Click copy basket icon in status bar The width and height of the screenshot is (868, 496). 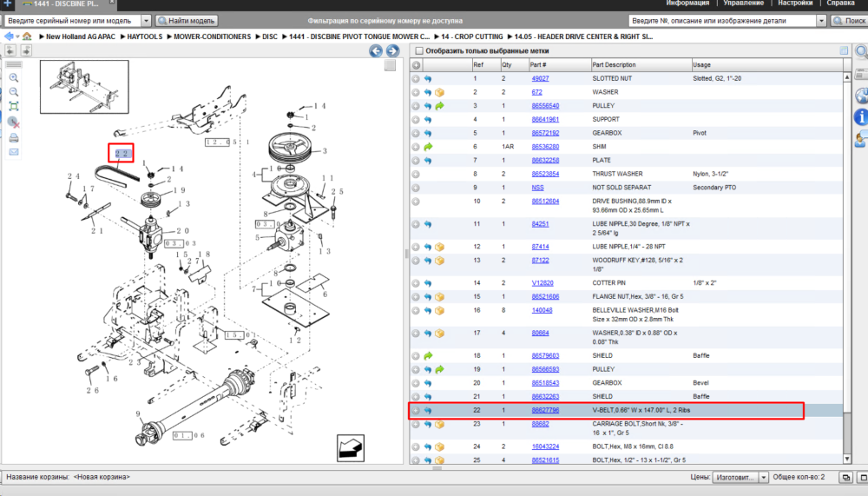click(x=845, y=477)
